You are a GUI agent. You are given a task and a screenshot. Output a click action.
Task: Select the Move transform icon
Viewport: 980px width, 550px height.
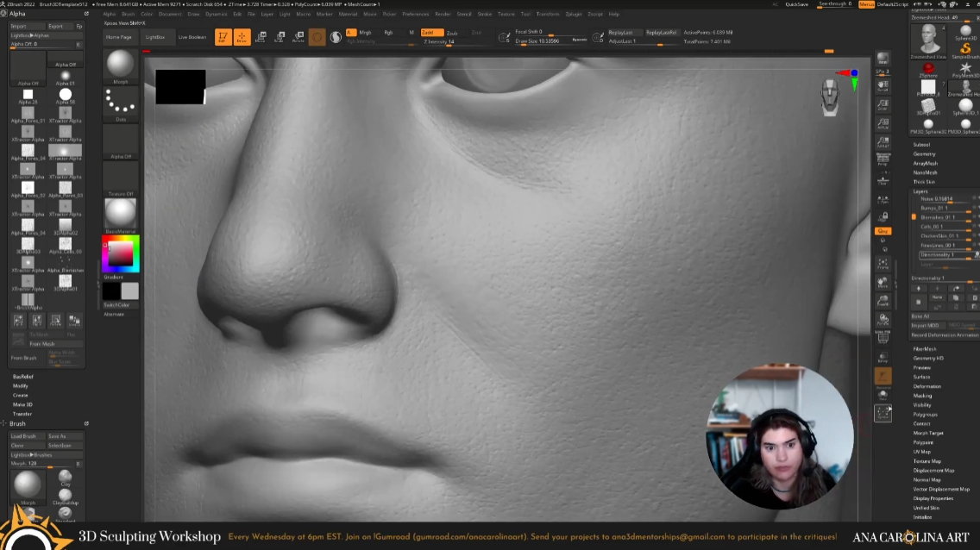tap(261, 37)
